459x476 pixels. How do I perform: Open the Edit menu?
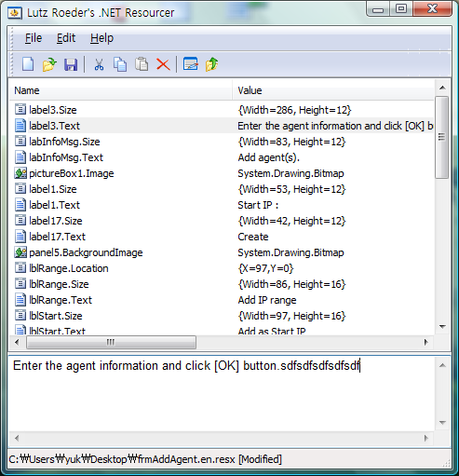66,38
